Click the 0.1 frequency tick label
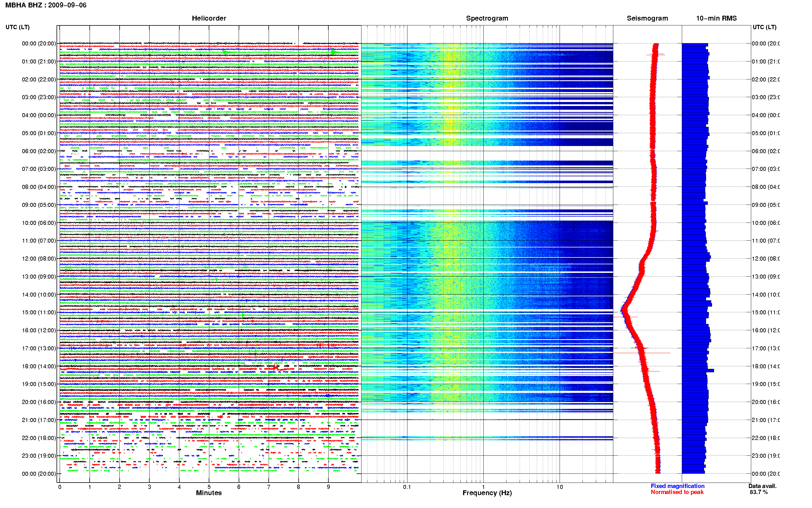 (x=407, y=487)
